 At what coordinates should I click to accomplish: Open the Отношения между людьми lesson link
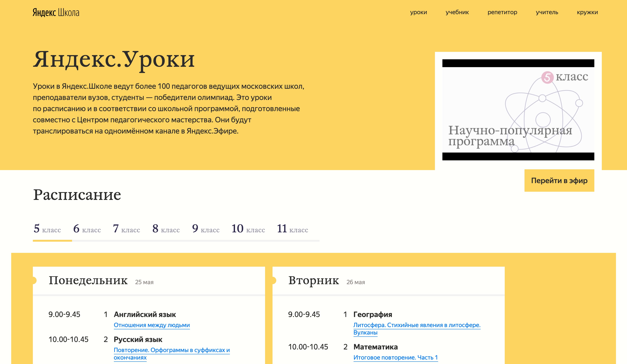coord(152,325)
